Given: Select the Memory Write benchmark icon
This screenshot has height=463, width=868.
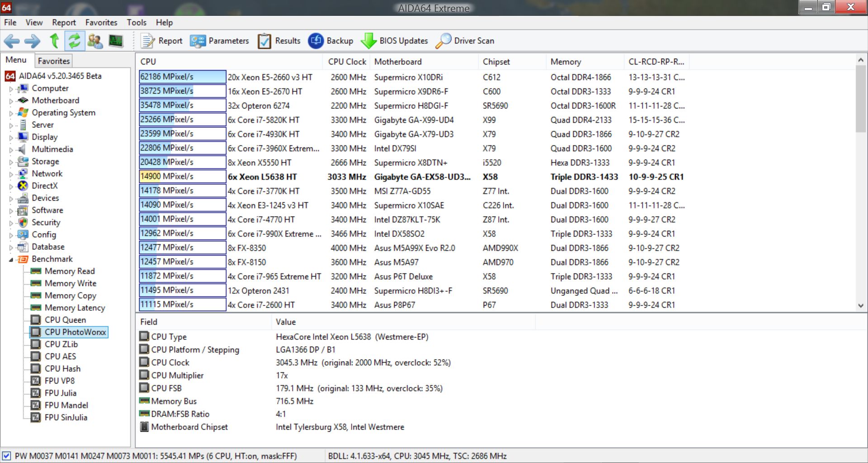Looking at the screenshot, I should point(36,283).
